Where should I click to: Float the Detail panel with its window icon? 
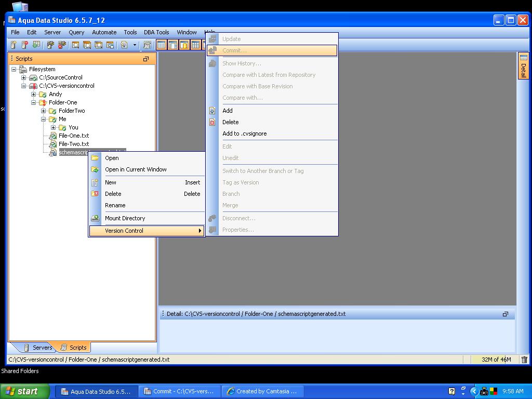coord(505,314)
